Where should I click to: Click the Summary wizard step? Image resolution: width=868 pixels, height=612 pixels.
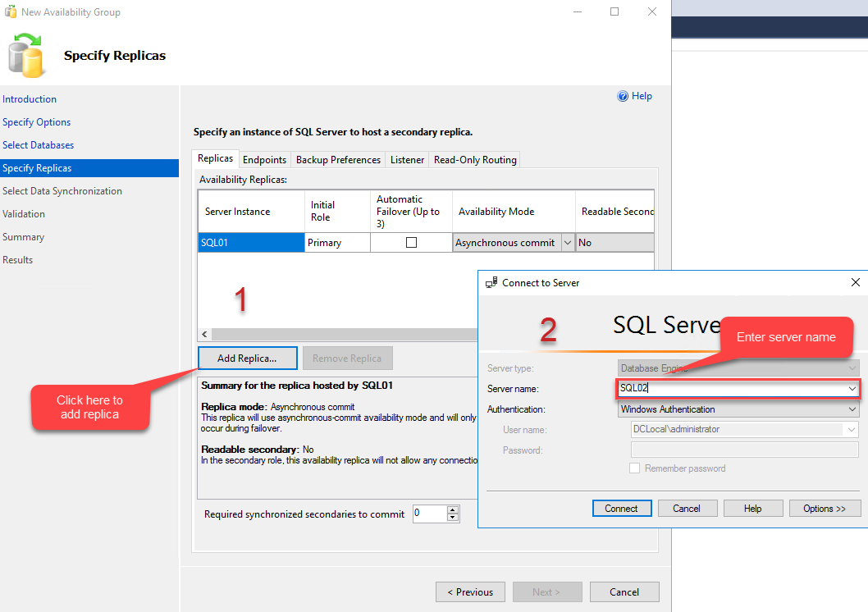[x=23, y=237]
